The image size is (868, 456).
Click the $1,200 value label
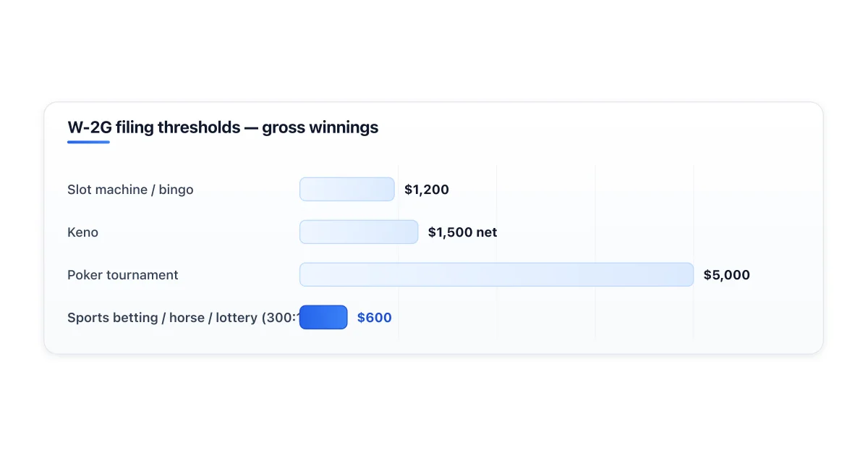427,190
